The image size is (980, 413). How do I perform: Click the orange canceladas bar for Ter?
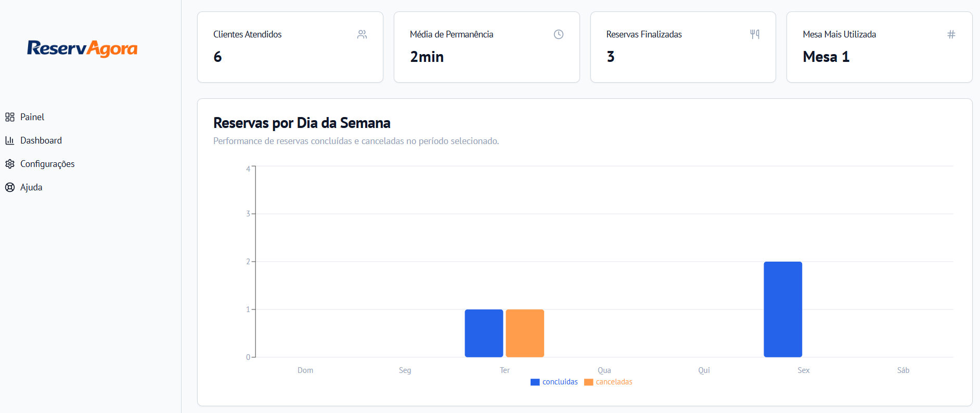(x=525, y=333)
